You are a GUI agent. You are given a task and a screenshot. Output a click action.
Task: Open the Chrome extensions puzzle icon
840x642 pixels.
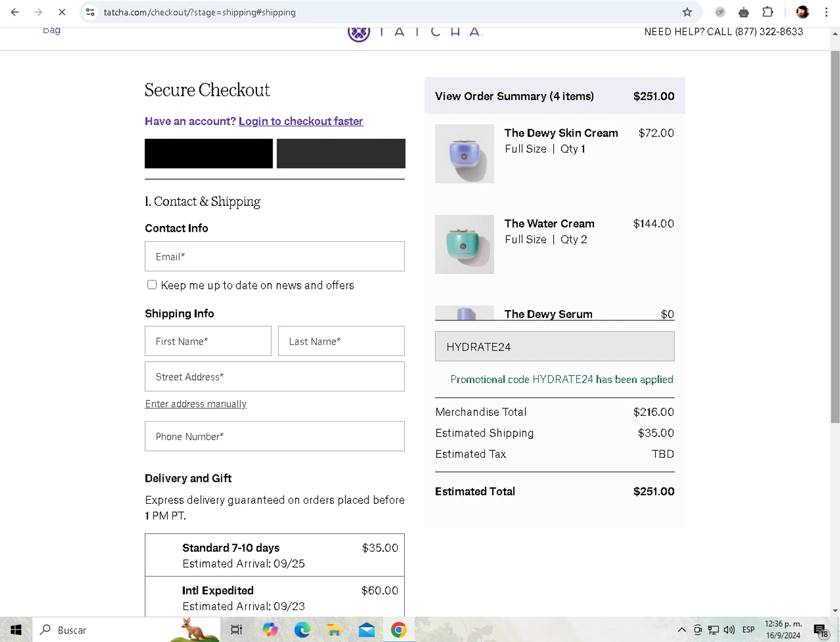click(768, 12)
